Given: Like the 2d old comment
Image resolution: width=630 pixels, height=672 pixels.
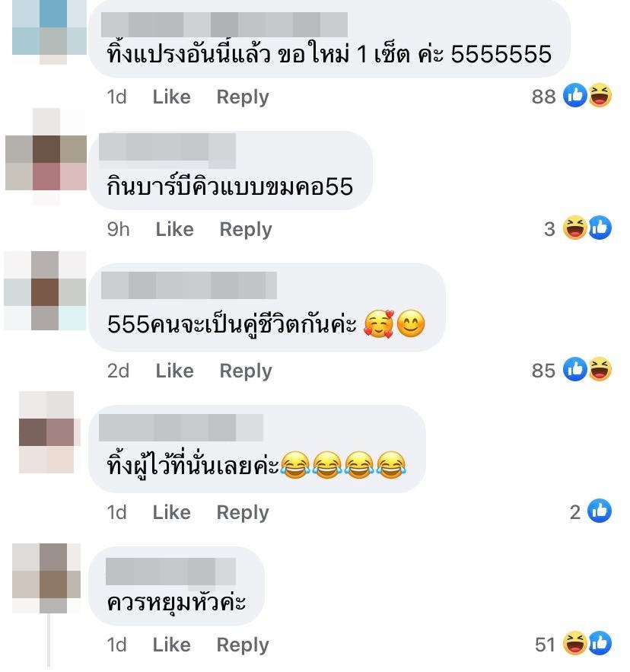Looking at the screenshot, I should (x=174, y=371).
